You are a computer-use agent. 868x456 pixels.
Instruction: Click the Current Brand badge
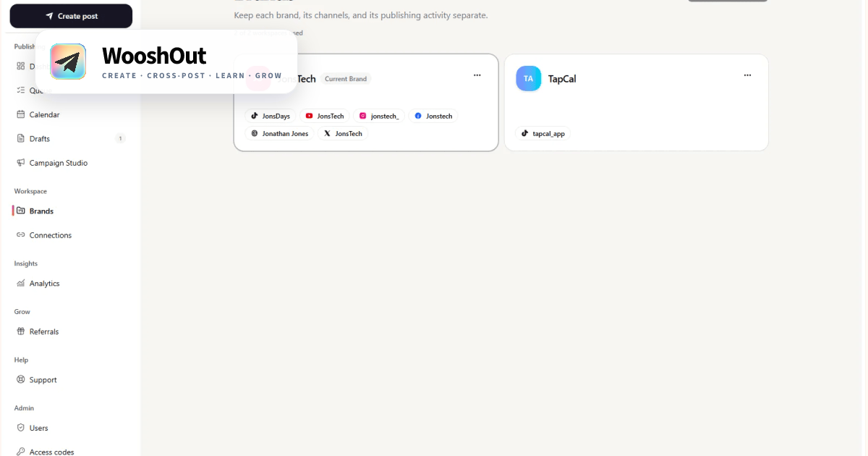[346, 79]
